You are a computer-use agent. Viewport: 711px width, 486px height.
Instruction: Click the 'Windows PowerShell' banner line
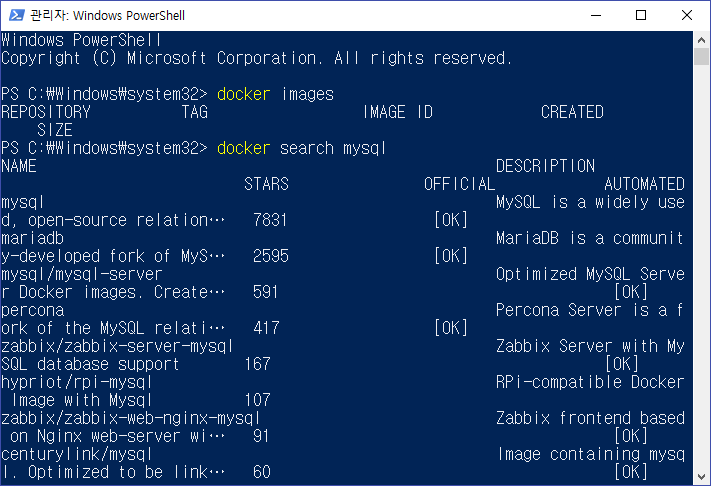[81, 40]
